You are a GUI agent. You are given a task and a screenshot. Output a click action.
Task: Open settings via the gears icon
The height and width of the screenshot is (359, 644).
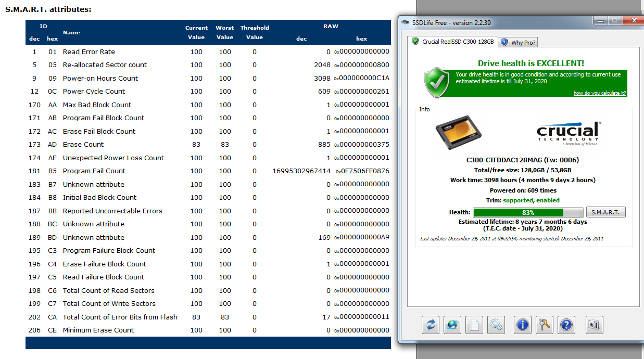tap(496, 325)
